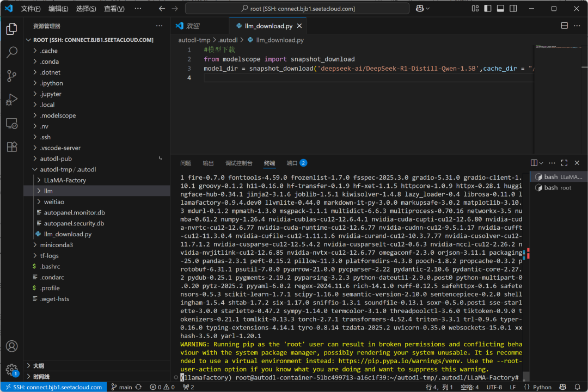Select the bash root terminal instance

coord(559,187)
